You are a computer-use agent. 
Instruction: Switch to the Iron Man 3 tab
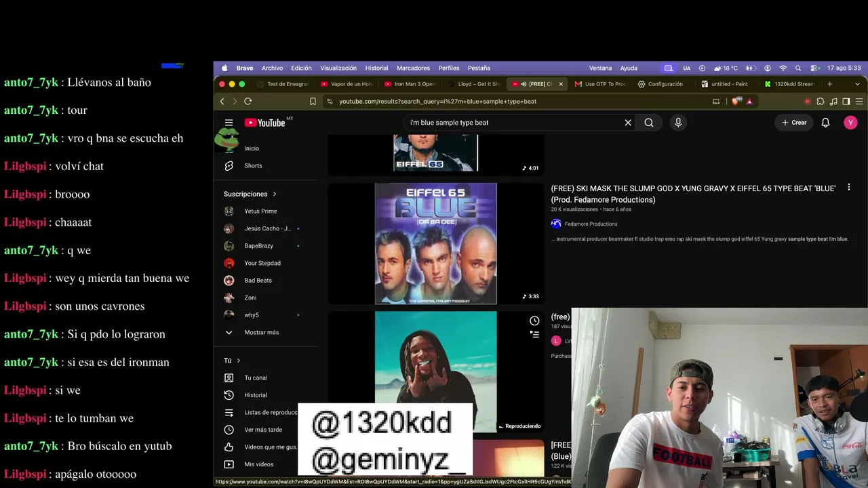coord(410,84)
